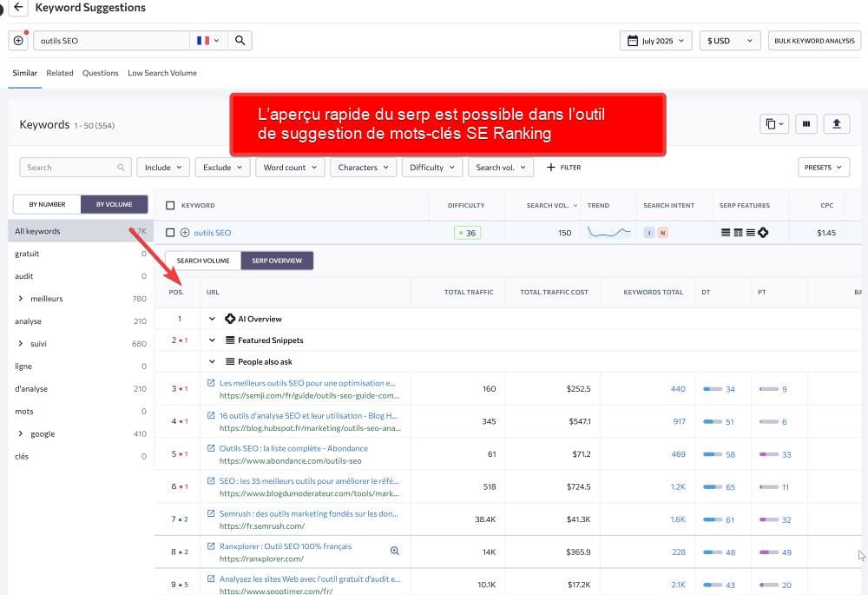The width and height of the screenshot is (868, 595).
Task: Tick the checkbox for outils SEO row
Action: (170, 233)
